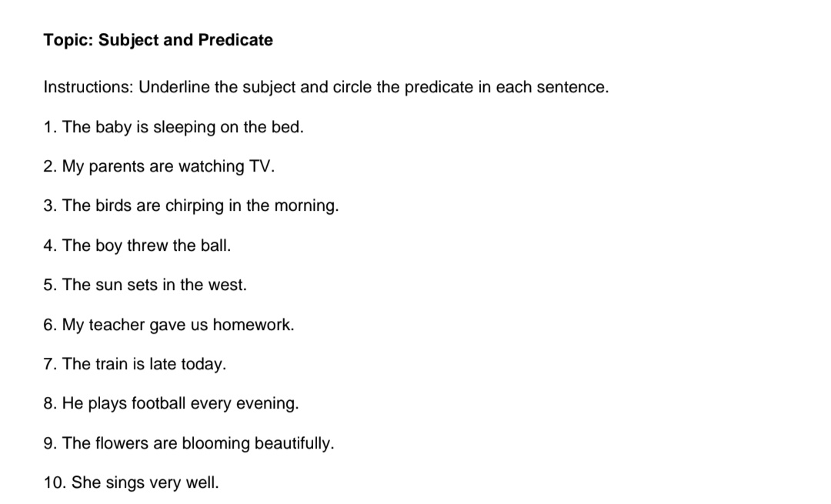Click sentence 3 about birds chirping
Screen dimensions: 831x504
(x=191, y=205)
